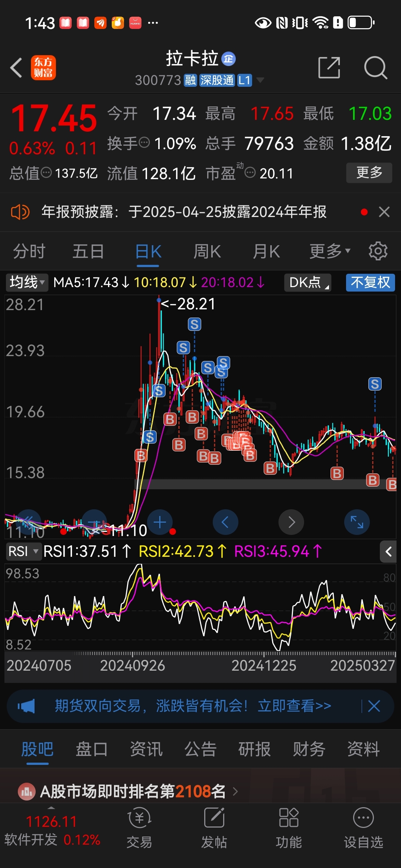Zoom in chart with plus button
Image resolution: width=401 pixels, height=868 pixels.
click(x=160, y=522)
